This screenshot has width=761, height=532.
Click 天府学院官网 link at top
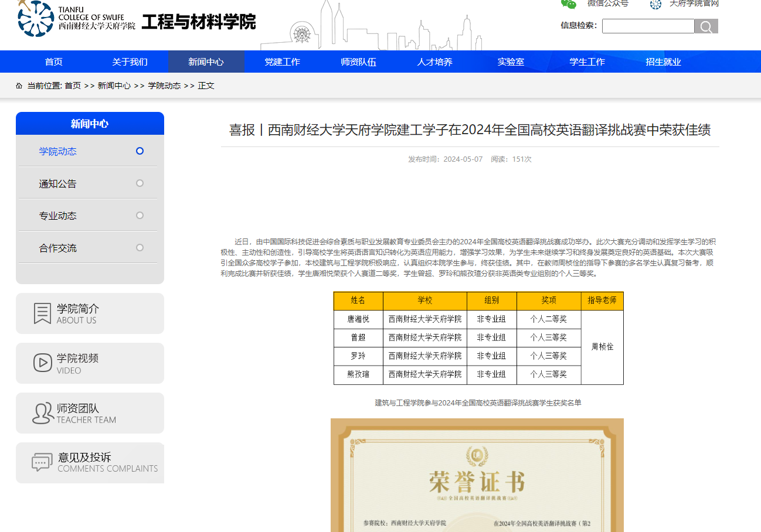coord(694,4)
